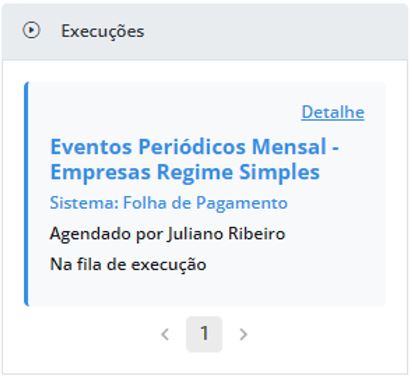This screenshot has height=378, width=412.
Task: Select page number 1 in pagination
Action: tap(204, 334)
